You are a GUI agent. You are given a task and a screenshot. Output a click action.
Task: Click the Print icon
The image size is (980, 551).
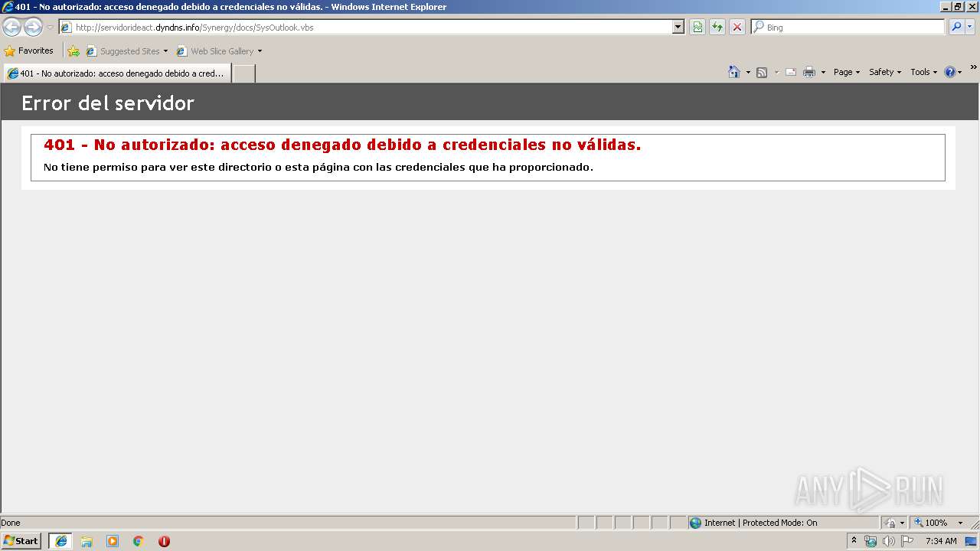coord(809,72)
